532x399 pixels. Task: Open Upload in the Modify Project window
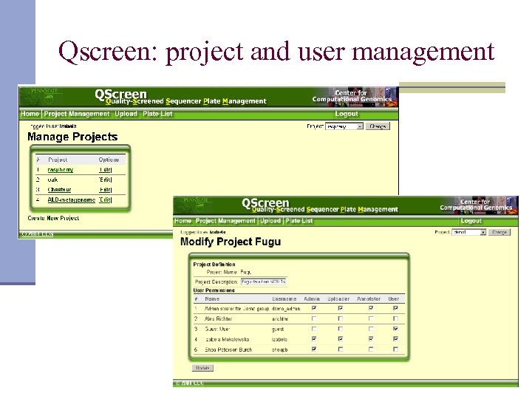tap(270, 221)
